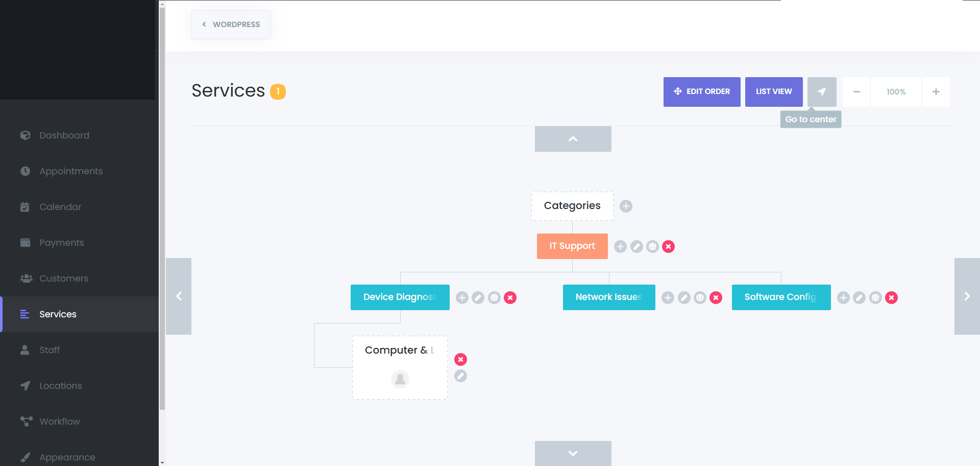Delete the IT Support category
The image size is (980, 466).
(668, 247)
